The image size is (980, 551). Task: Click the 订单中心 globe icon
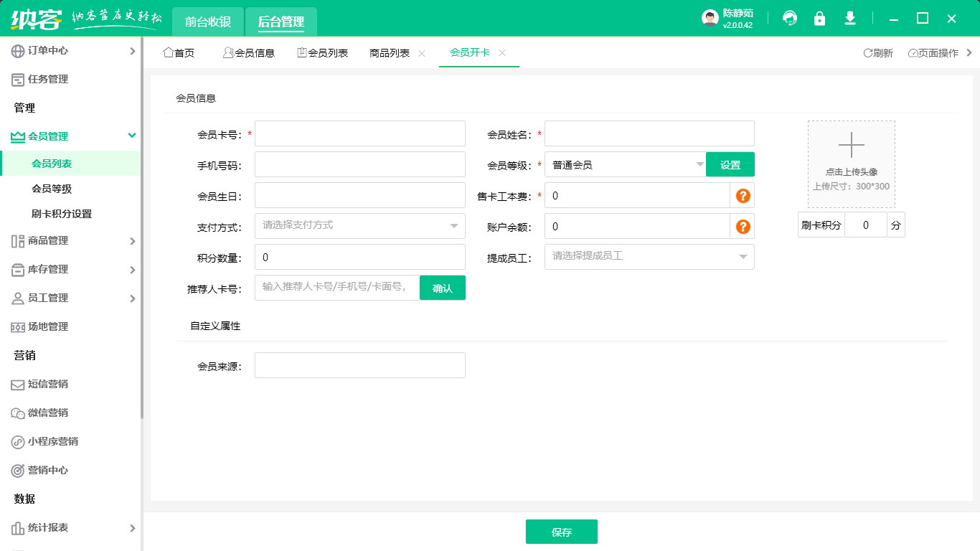(x=18, y=51)
